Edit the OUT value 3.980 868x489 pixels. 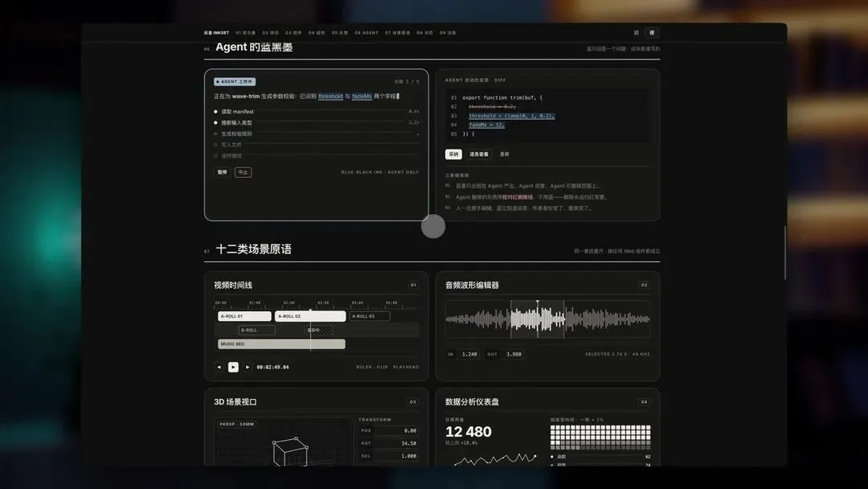point(513,355)
